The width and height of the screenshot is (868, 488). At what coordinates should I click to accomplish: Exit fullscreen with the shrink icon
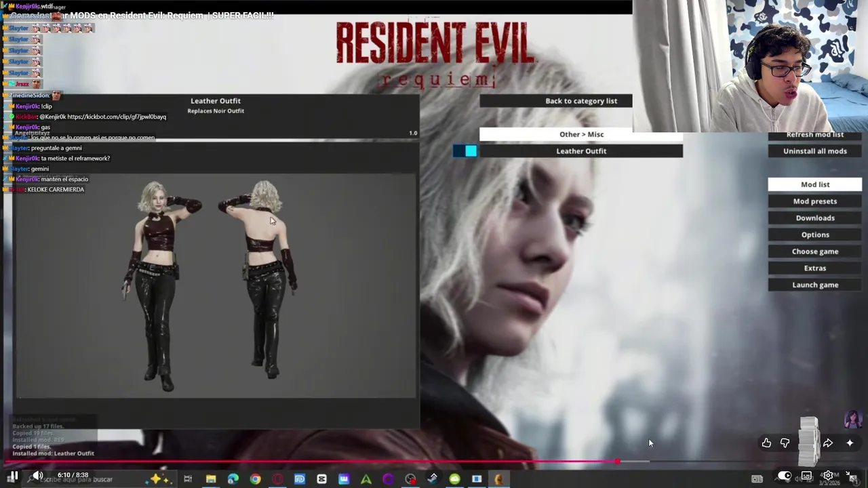point(851,476)
